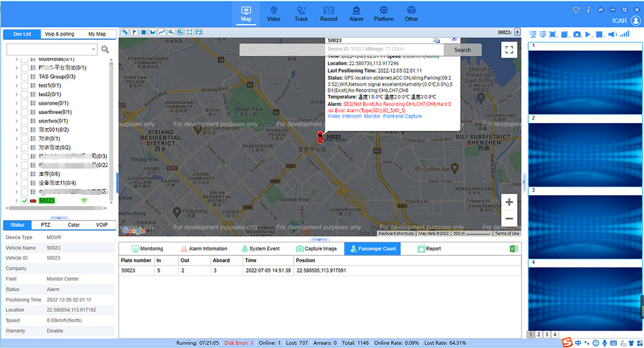Click the play video button in video toolbar
Image resolution: width=644 pixels, height=348 pixels.
[x=588, y=34]
